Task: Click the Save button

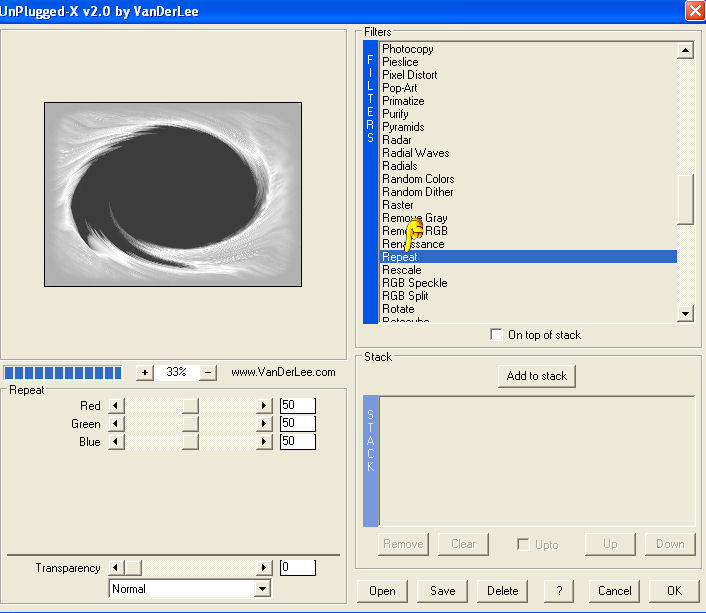Action: tap(442, 591)
